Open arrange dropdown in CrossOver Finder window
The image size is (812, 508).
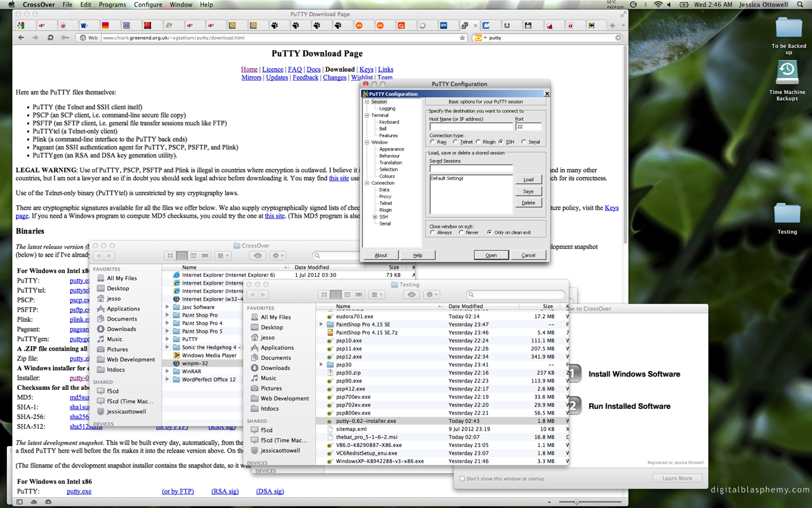(223, 256)
